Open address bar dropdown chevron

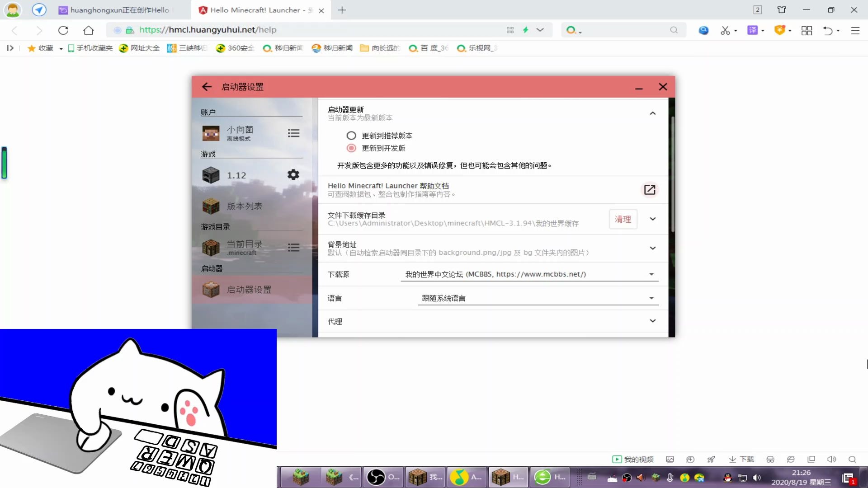point(540,30)
